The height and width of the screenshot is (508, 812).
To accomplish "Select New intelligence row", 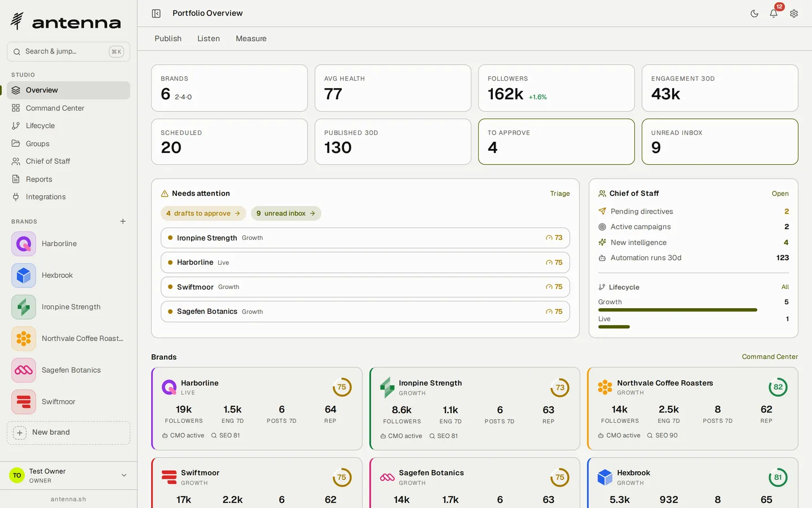I will (694, 242).
